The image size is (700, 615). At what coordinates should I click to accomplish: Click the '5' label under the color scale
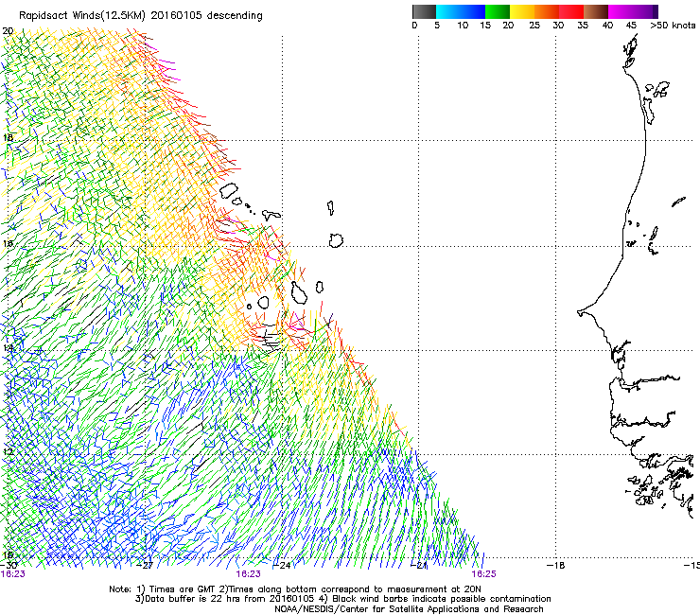point(437,26)
